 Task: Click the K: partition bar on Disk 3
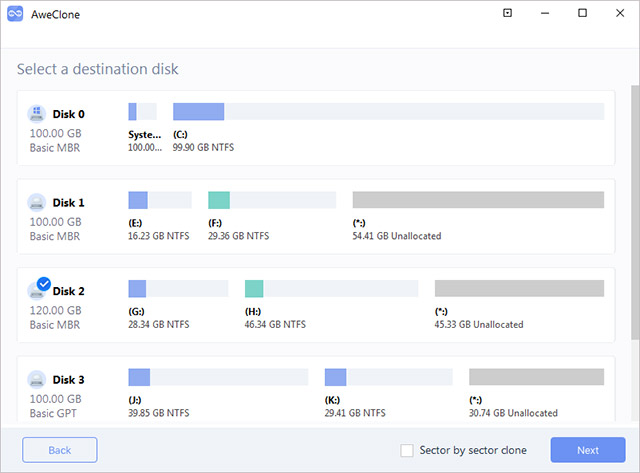click(388, 377)
